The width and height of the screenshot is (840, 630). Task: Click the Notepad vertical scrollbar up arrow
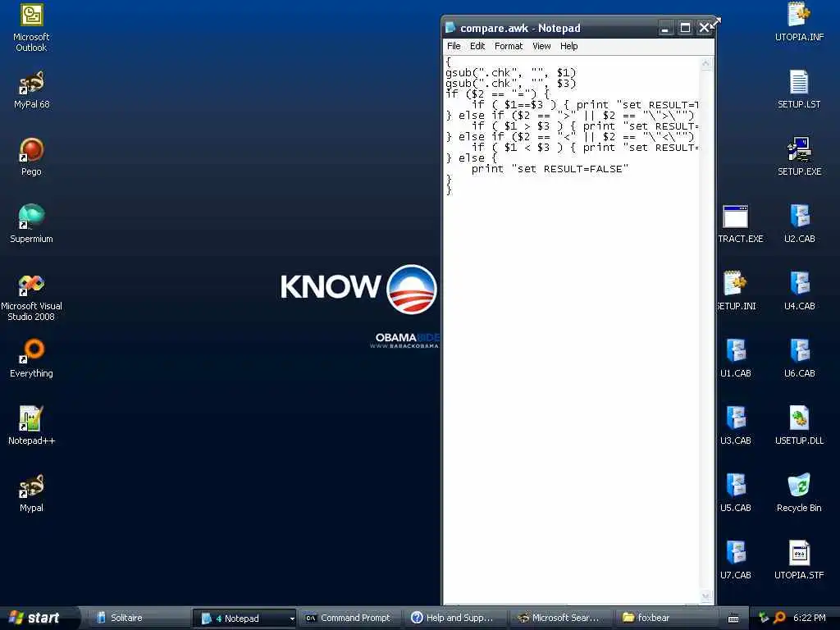coord(706,64)
